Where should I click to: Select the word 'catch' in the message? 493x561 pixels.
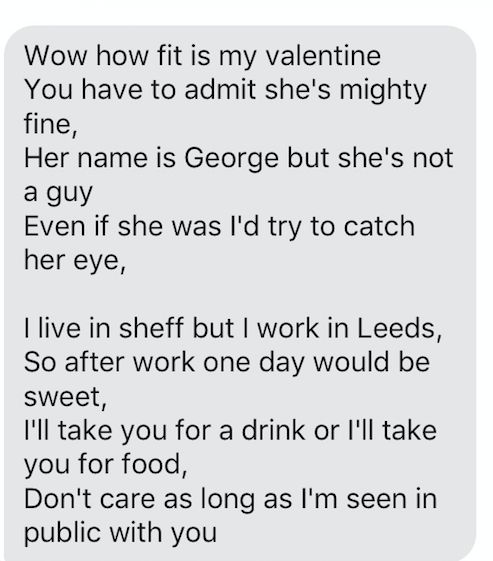pyautogui.click(x=379, y=226)
